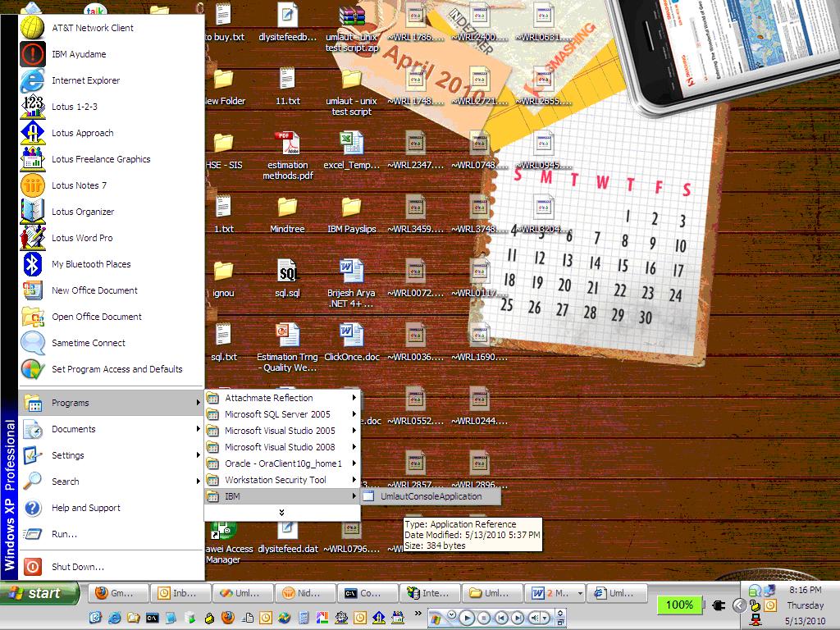840x630 pixels.
Task: Select the ClickOnce.doc desktop document
Action: click(351, 342)
